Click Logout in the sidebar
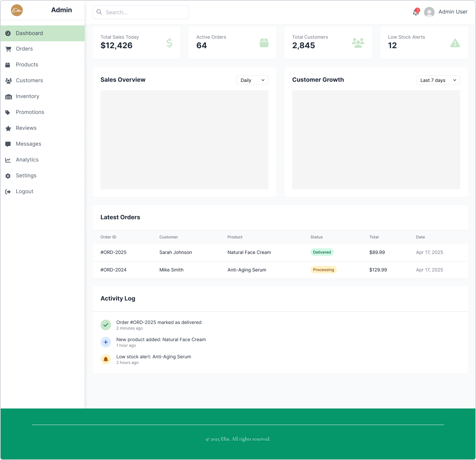Screen dimensions: 476x460 click(x=24, y=192)
